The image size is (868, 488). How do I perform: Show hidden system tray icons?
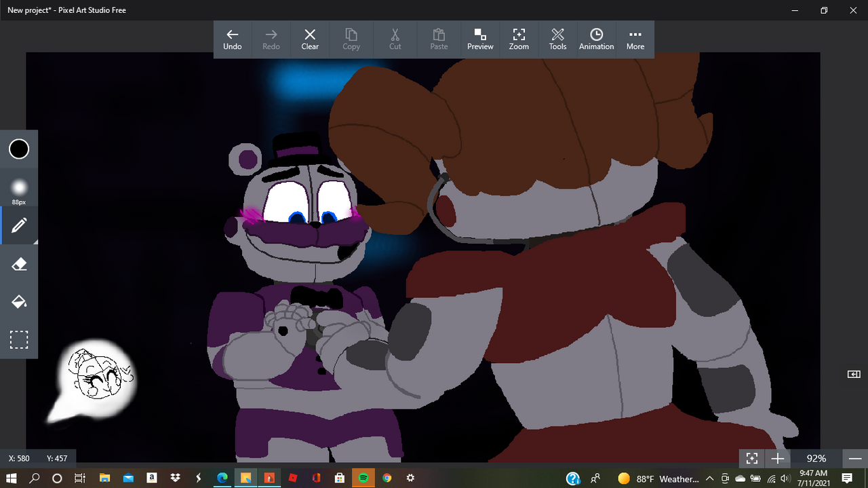[709, 478]
